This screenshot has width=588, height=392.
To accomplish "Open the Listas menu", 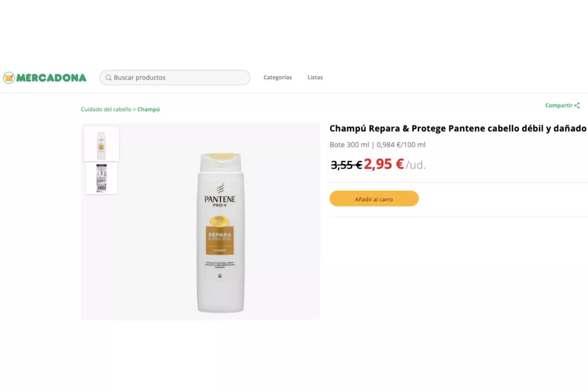I will point(315,77).
